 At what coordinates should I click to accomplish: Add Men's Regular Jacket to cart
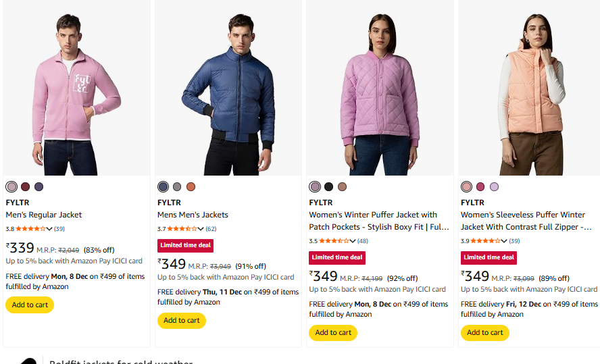click(30, 305)
